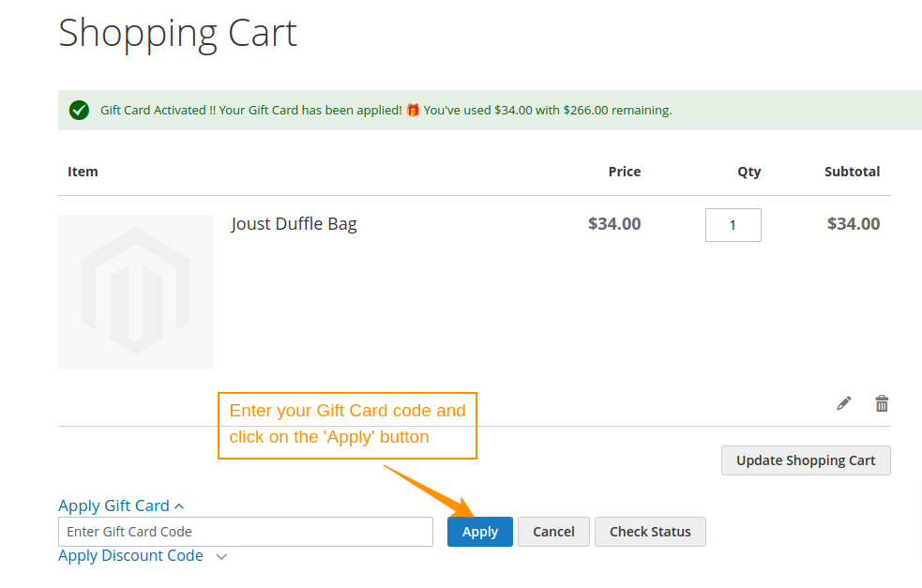Viewport: 922px width, 588px height.
Task: Click the Price column header
Action: [x=624, y=172]
